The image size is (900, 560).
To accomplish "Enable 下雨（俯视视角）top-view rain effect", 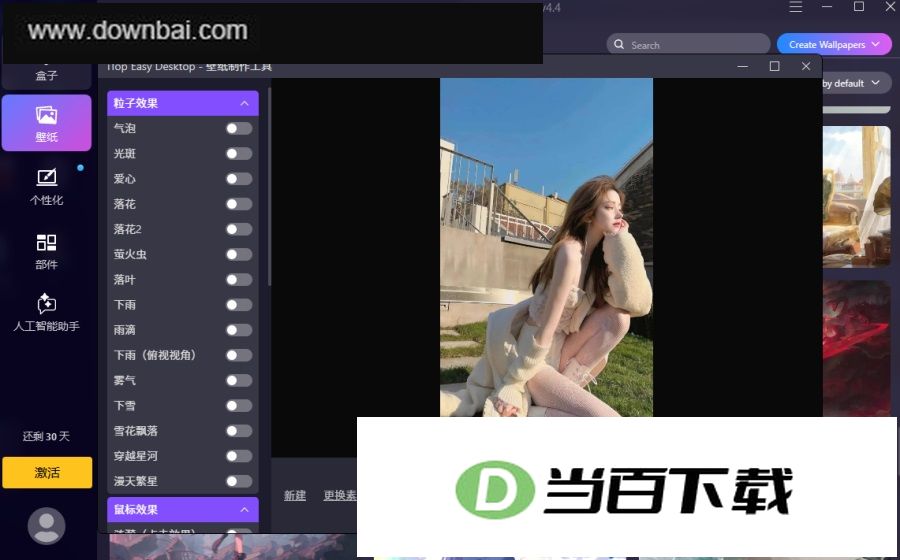I will tap(239, 355).
